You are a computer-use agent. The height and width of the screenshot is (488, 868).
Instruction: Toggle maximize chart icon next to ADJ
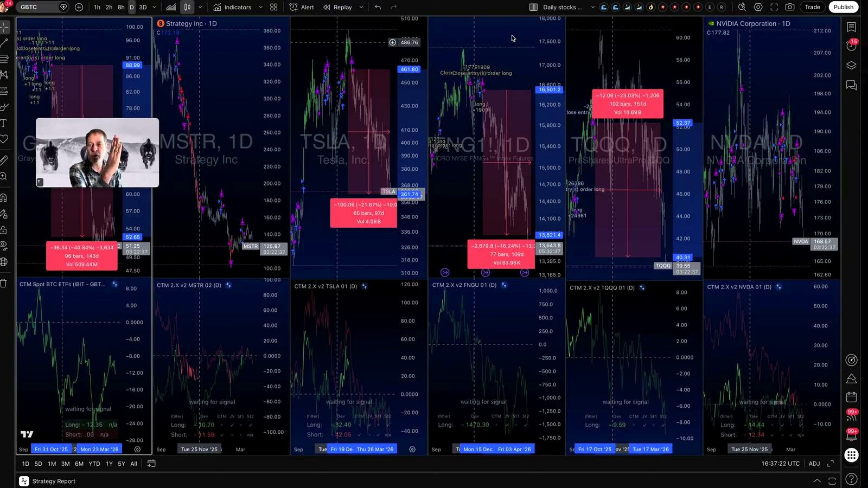tap(831, 464)
